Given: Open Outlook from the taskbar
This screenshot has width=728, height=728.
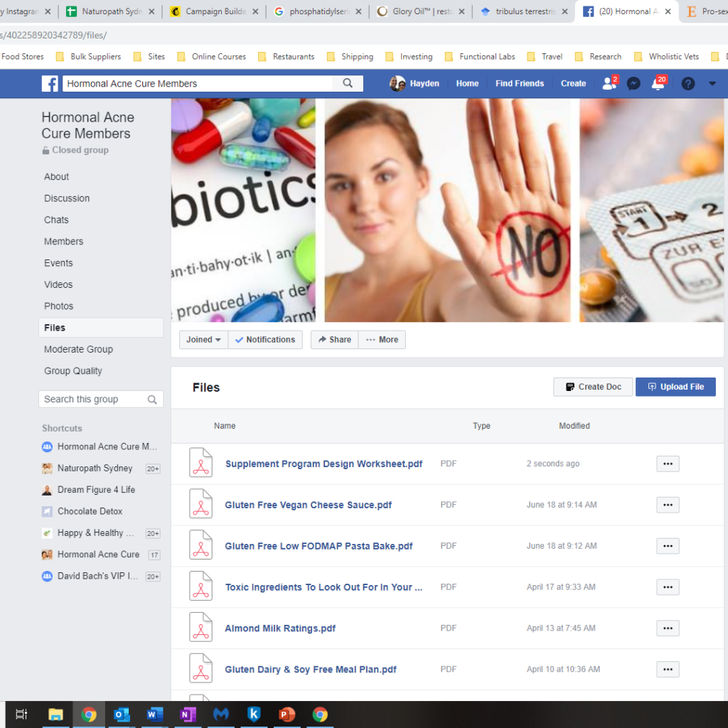Looking at the screenshot, I should [122, 714].
